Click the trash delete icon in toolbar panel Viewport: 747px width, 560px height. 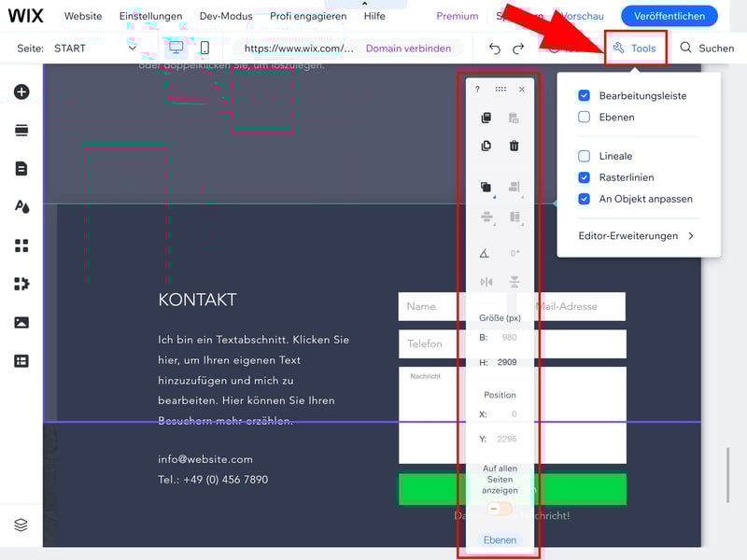coord(514,146)
